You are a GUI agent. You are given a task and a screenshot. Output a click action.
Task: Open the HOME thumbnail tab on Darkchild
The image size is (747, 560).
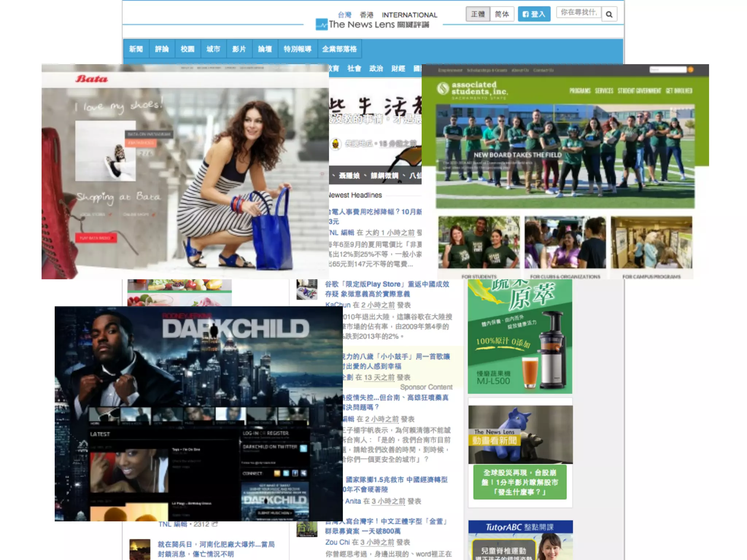104,416
